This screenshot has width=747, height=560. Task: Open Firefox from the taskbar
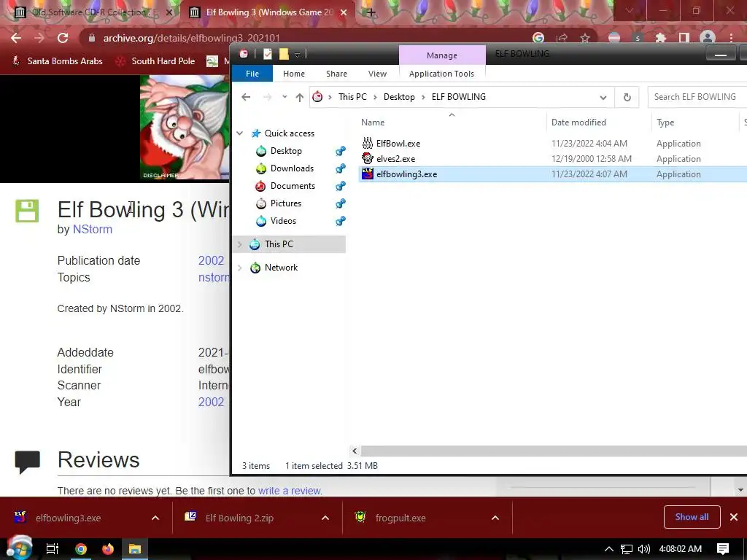[108, 549]
